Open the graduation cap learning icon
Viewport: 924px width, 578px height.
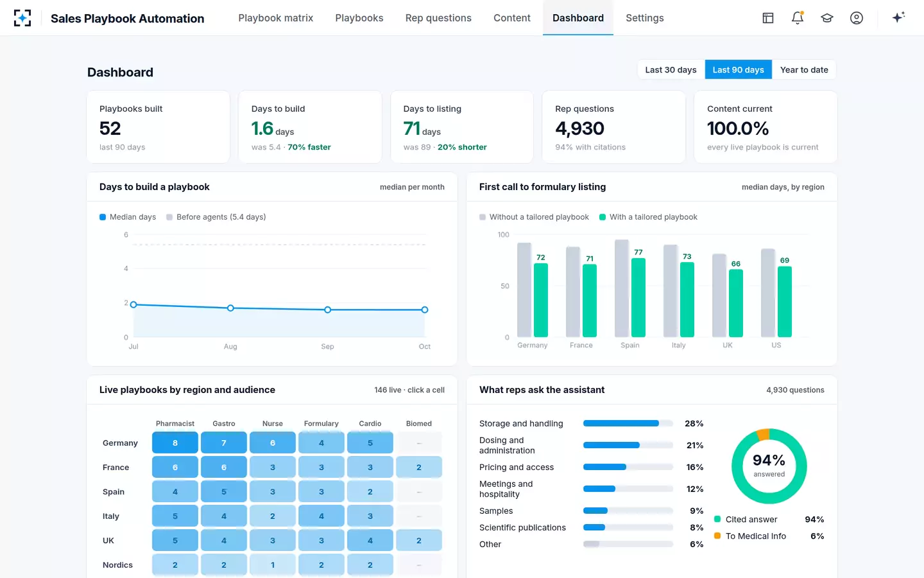click(x=827, y=18)
